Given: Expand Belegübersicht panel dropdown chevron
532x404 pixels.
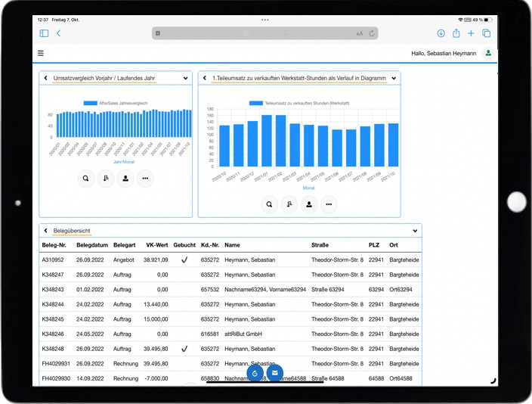Looking at the screenshot, I should [x=415, y=231].
